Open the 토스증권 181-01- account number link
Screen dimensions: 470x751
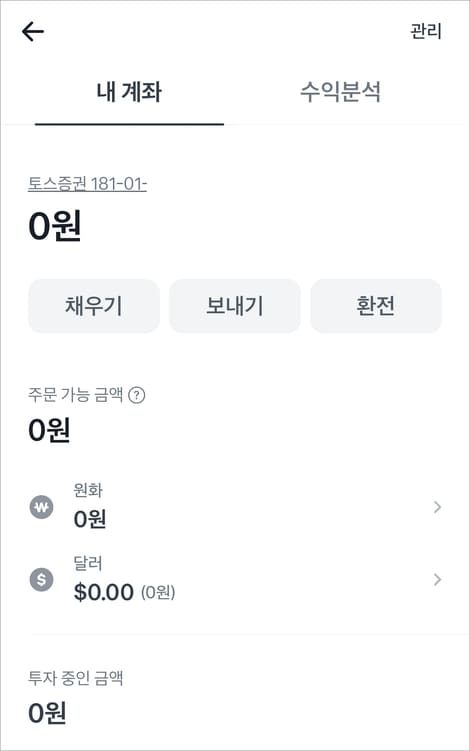(87, 184)
